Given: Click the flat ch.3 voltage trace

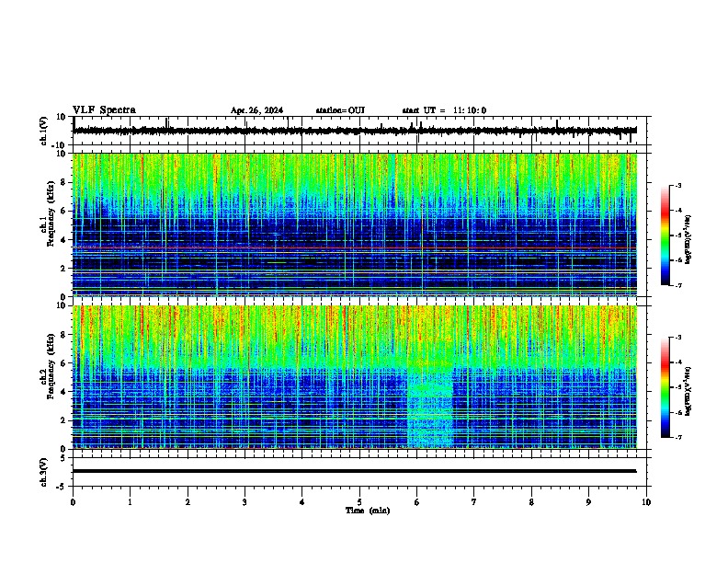Looking at the screenshot, I should [355, 471].
